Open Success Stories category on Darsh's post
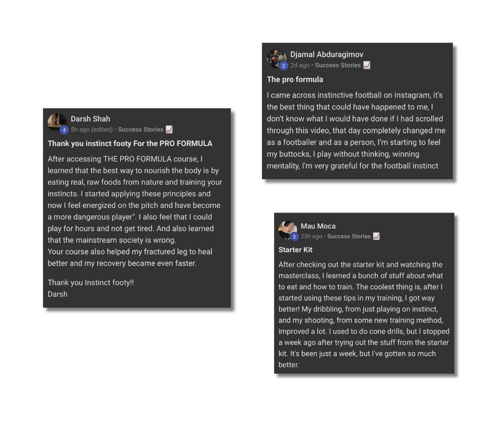Screen dimensions: 504x423 140,129
